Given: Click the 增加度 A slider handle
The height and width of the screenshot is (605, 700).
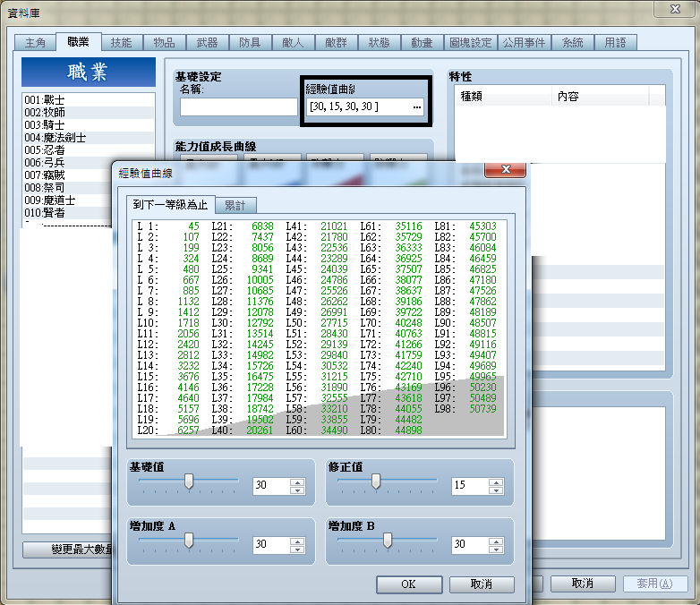Looking at the screenshot, I should [x=189, y=541].
